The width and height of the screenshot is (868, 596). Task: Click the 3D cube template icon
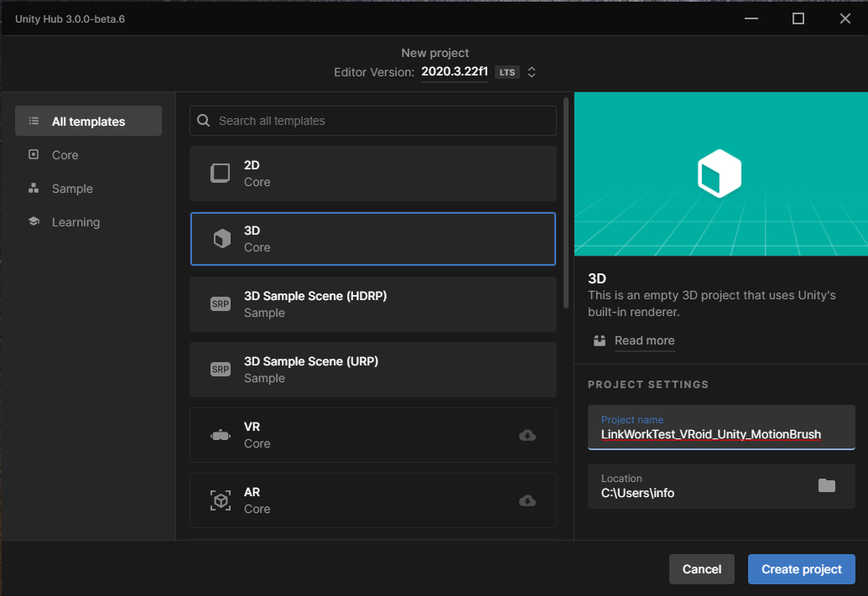click(221, 239)
